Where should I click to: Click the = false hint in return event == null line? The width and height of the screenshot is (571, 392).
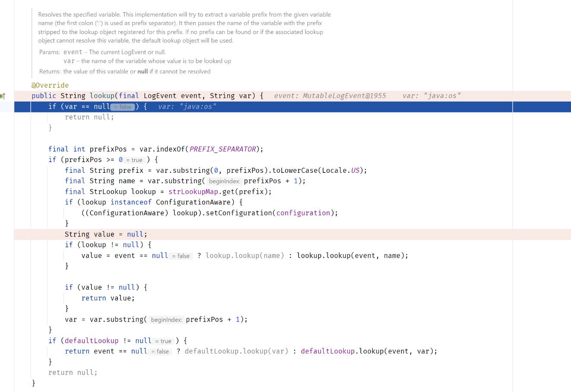point(160,352)
